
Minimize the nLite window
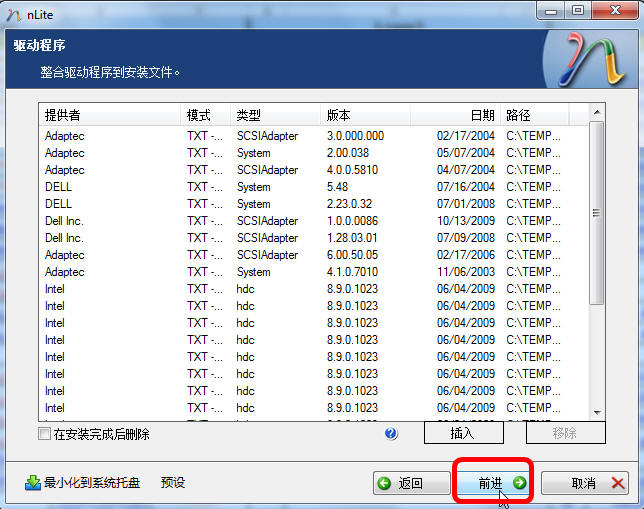point(551,11)
